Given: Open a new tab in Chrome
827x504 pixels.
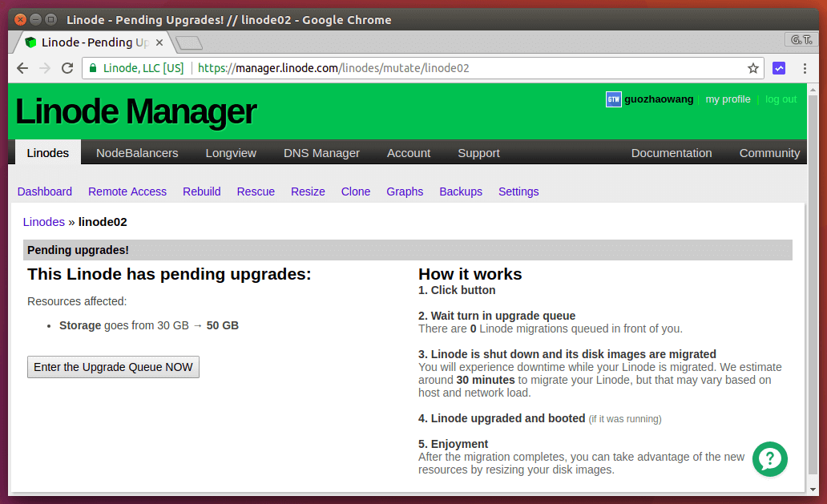Looking at the screenshot, I should (188, 42).
